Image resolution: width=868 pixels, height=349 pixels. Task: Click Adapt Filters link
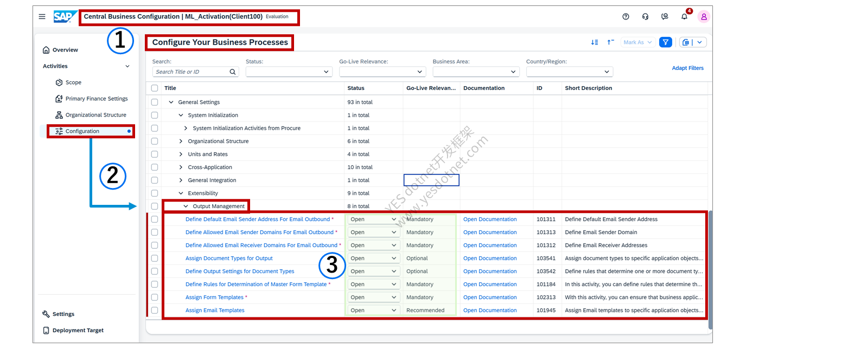(x=687, y=68)
